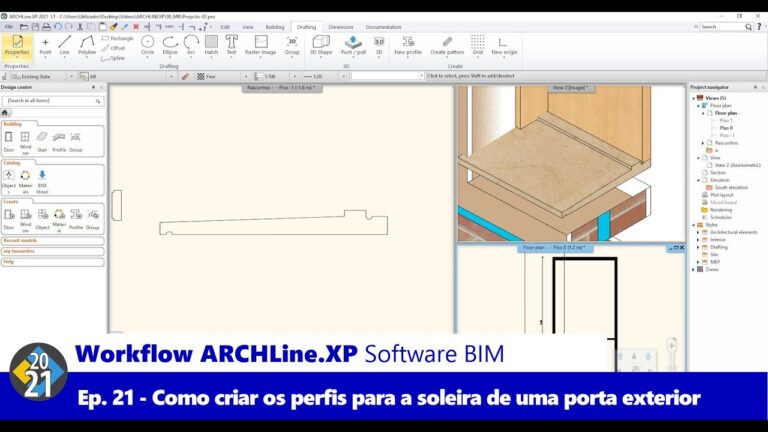This screenshot has width=768, height=432.
Task: Click the Raster image tool
Action: point(261,46)
